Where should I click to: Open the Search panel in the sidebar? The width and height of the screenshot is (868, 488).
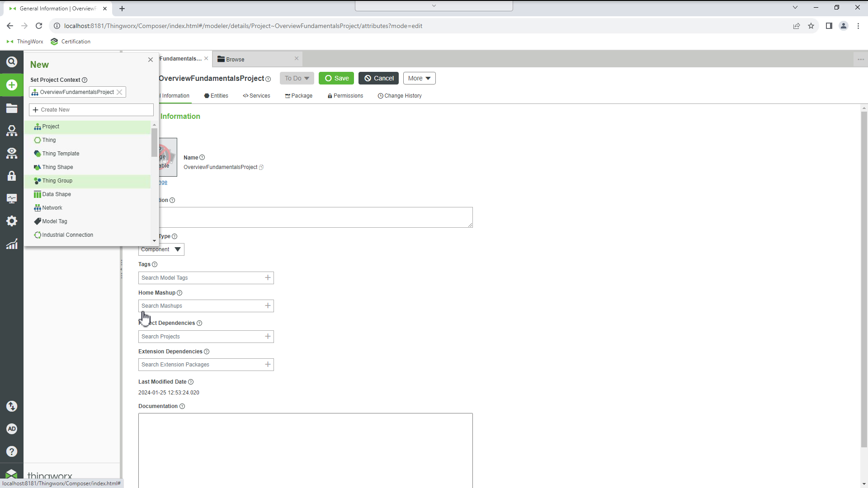coord(11,61)
